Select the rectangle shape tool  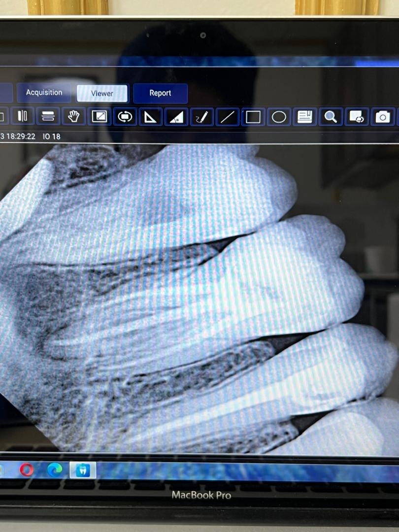pyautogui.click(x=253, y=117)
